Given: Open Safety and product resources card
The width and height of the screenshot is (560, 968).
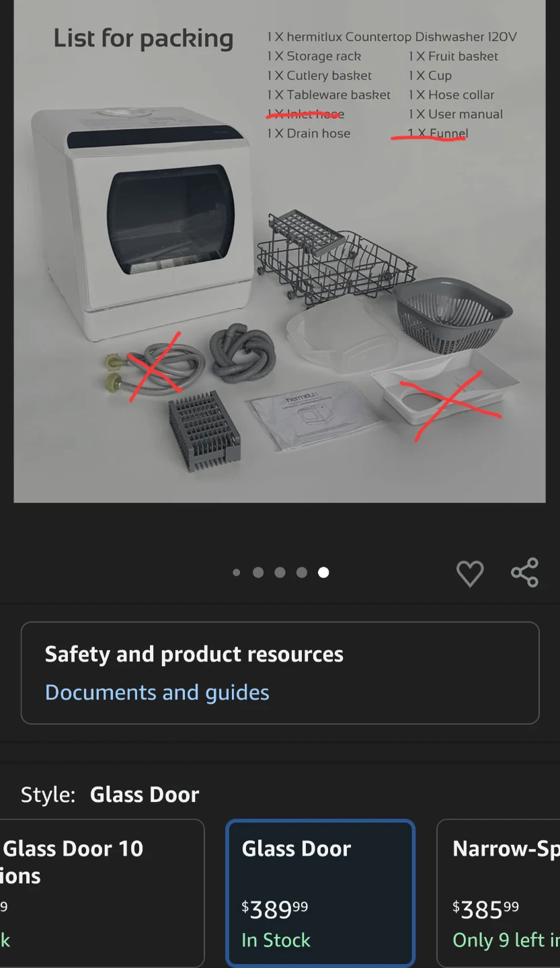Looking at the screenshot, I should tap(280, 673).
